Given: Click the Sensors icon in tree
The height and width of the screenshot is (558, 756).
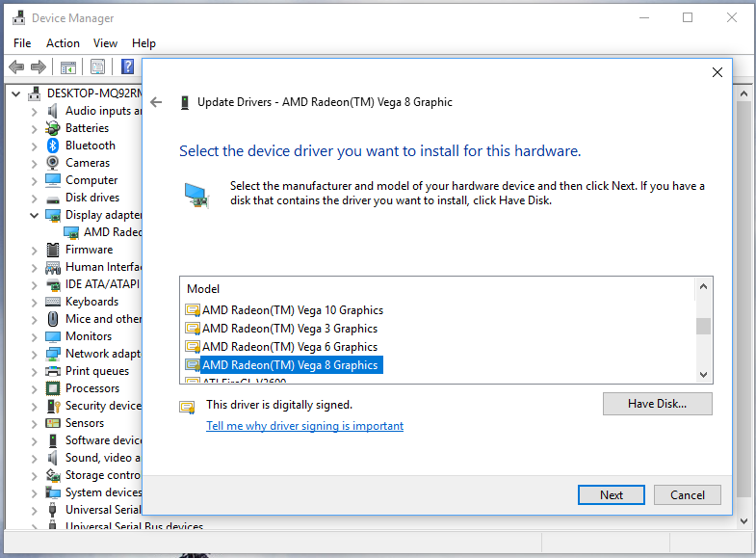Looking at the screenshot, I should coord(53,423).
